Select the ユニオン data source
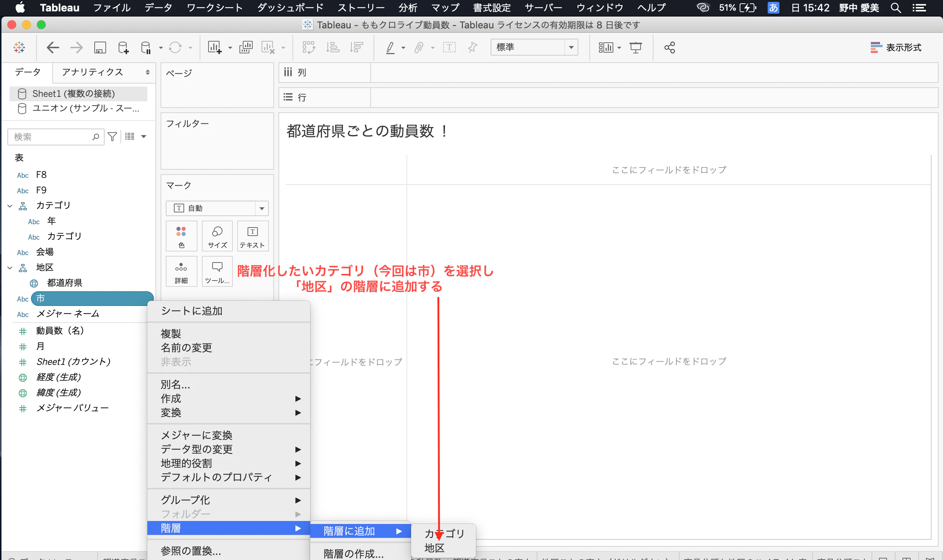The image size is (943, 560). point(78,108)
